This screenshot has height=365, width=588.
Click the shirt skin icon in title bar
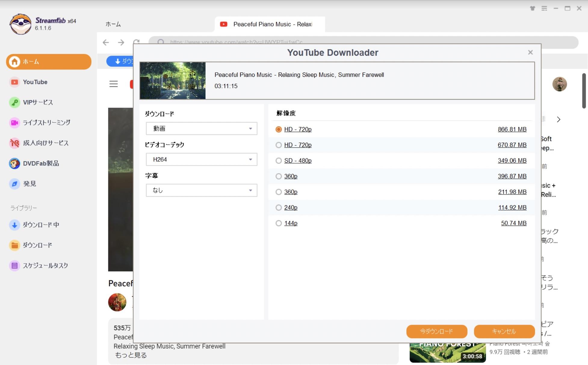tap(533, 8)
